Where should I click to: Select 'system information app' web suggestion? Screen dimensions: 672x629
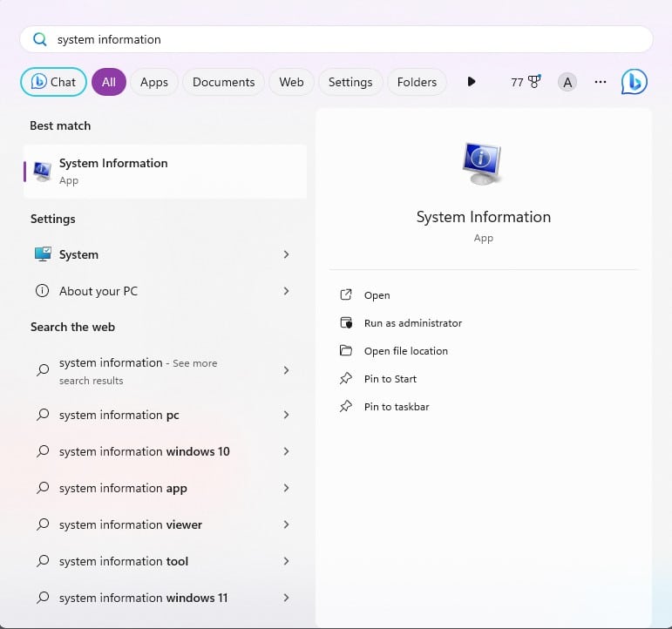166,488
